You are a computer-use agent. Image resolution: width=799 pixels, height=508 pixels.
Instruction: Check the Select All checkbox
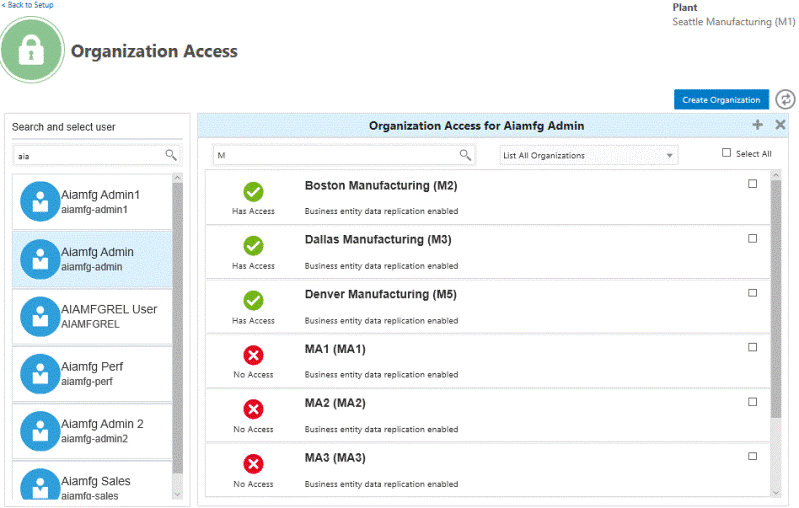point(726,153)
